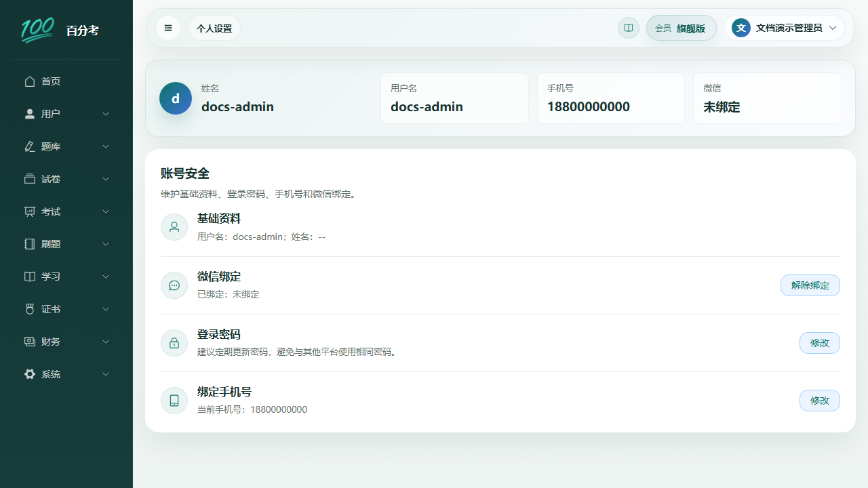Screen dimensions: 868x488
Task: Click the lock icon beside 登录密码
Action: pyautogui.click(x=174, y=343)
